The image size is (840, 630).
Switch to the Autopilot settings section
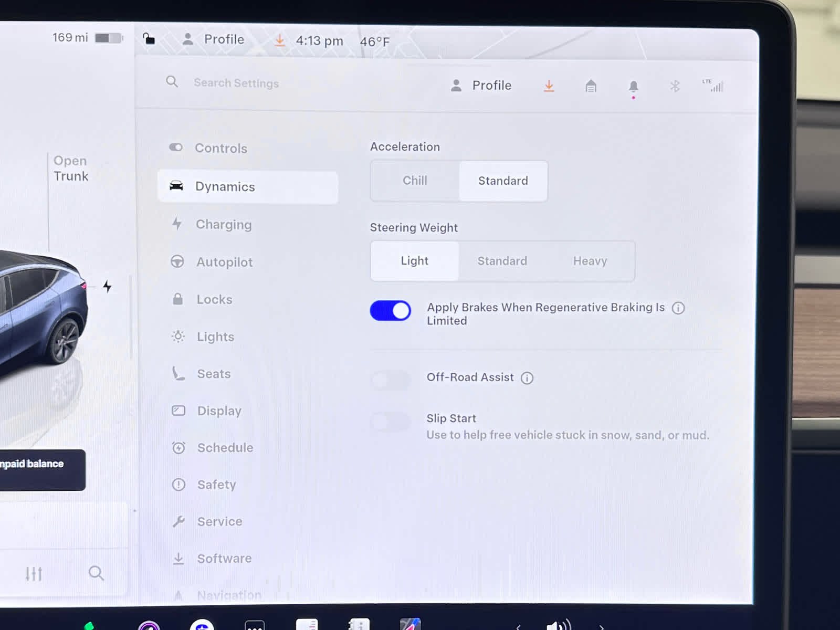click(x=224, y=262)
